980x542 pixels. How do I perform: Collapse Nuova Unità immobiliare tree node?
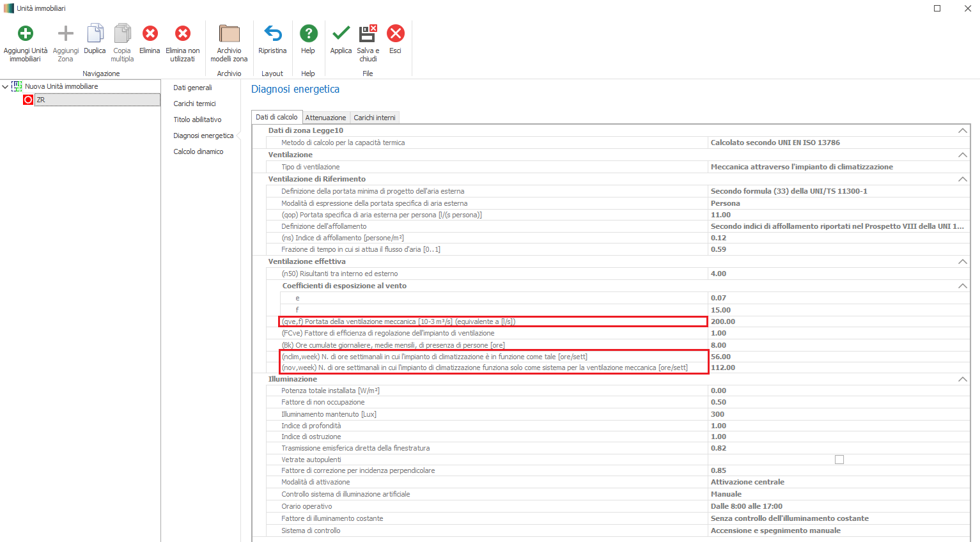[x=6, y=86]
